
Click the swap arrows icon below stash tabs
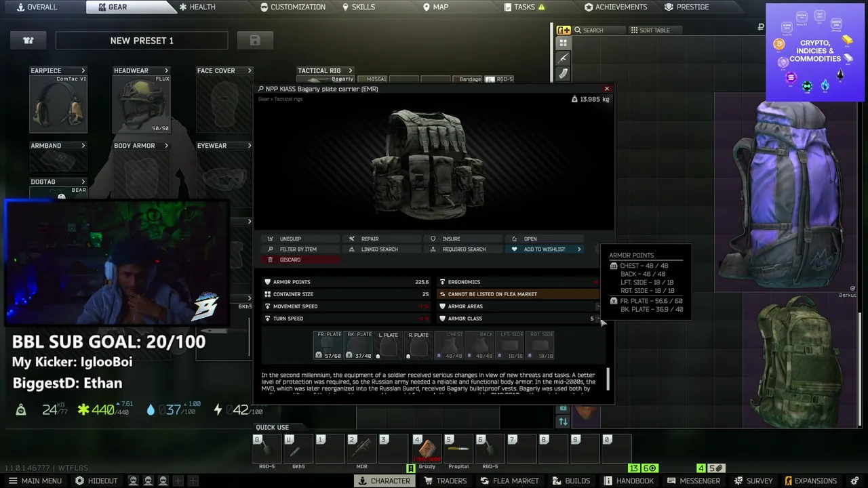563,422
